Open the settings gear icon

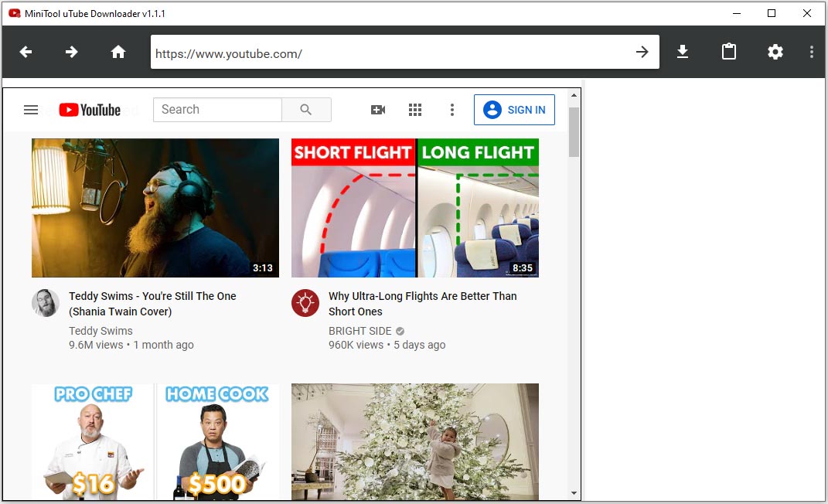coord(775,52)
